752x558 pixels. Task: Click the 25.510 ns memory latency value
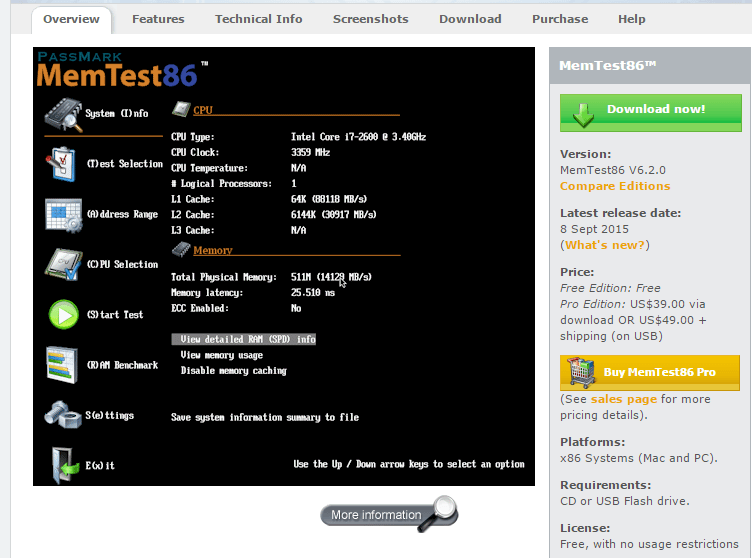click(313, 293)
